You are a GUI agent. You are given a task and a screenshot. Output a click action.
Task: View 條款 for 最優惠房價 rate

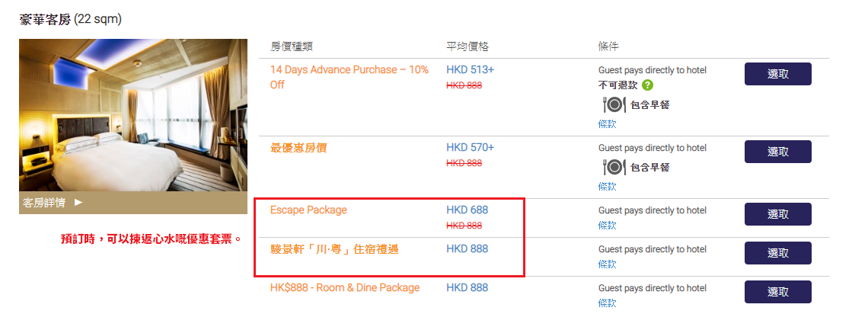tap(607, 187)
